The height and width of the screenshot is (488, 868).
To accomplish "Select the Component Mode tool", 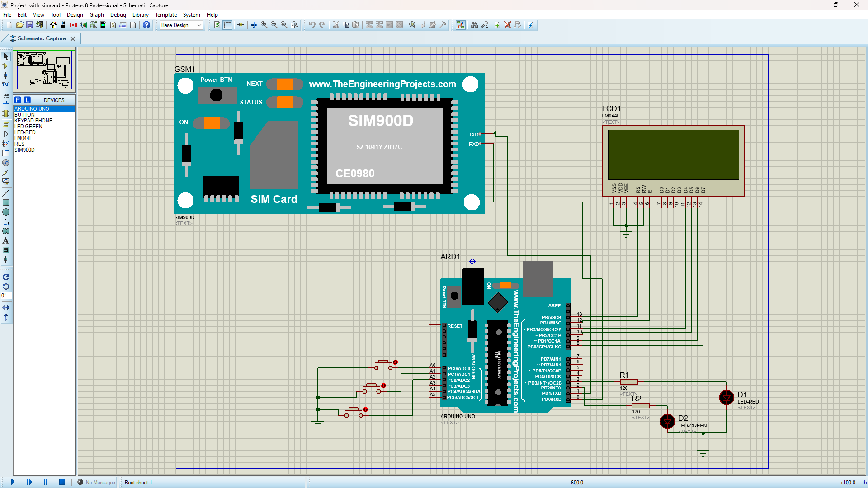I will point(6,66).
